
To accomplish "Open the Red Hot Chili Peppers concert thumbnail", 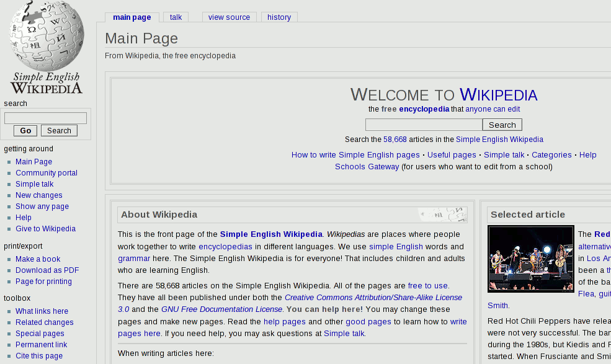I will click(530, 259).
